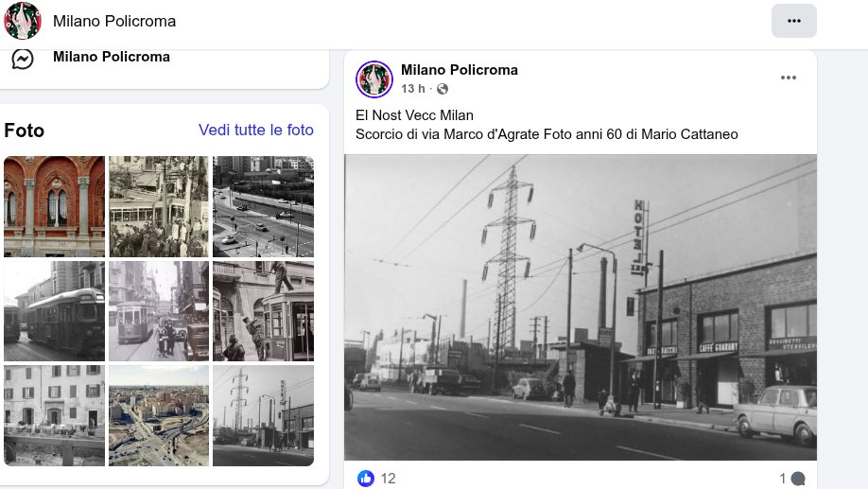The width and height of the screenshot is (868, 489).
Task: Open the post's three-dot options menu
Action: tap(789, 78)
